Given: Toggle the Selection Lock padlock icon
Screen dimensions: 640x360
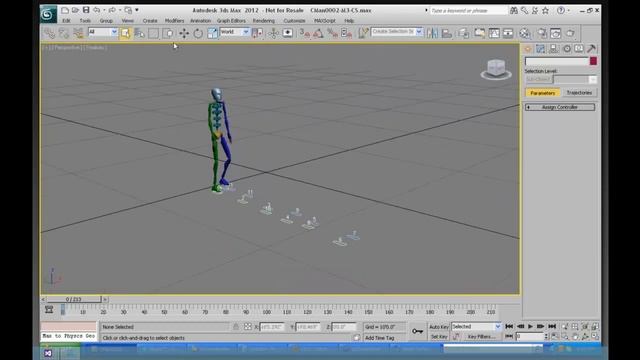Looking at the screenshot, I should click(x=236, y=327).
